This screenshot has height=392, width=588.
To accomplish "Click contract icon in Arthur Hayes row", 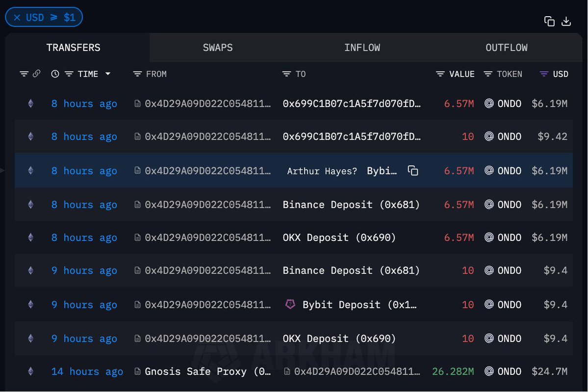I will click(138, 171).
